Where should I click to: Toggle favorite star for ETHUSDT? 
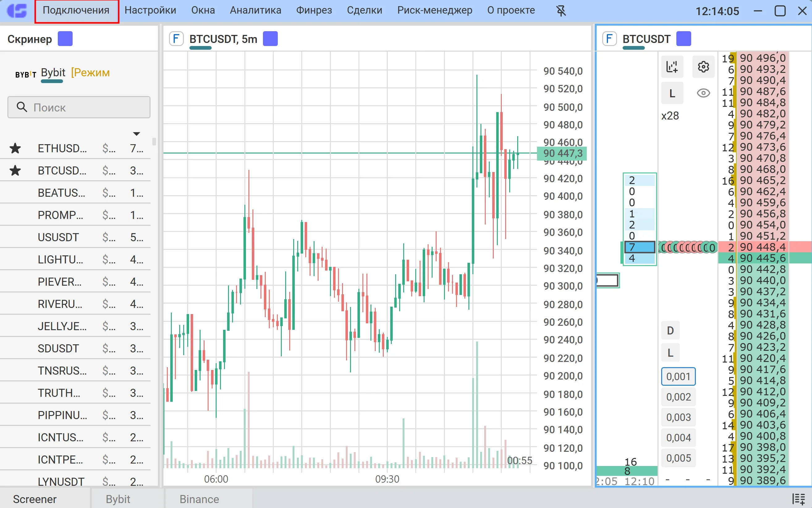click(x=15, y=148)
